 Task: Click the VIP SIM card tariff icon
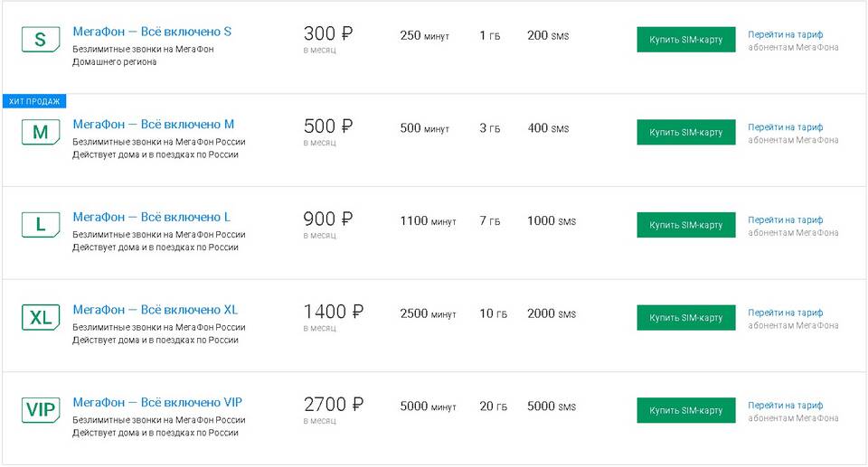point(40,410)
